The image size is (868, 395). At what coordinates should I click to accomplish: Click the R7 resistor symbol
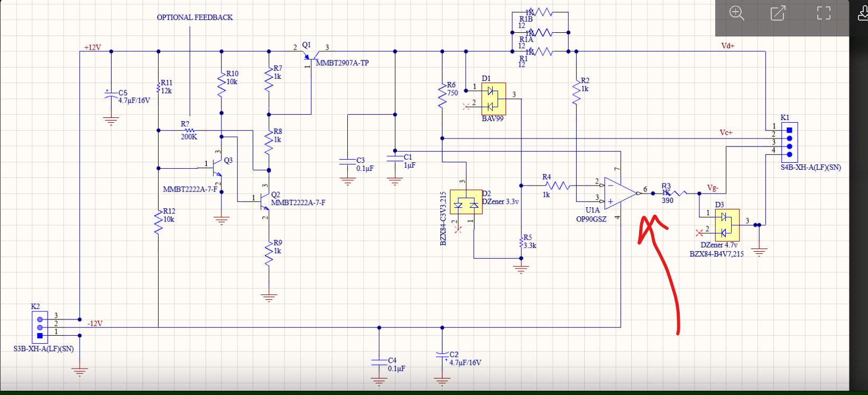[269, 79]
